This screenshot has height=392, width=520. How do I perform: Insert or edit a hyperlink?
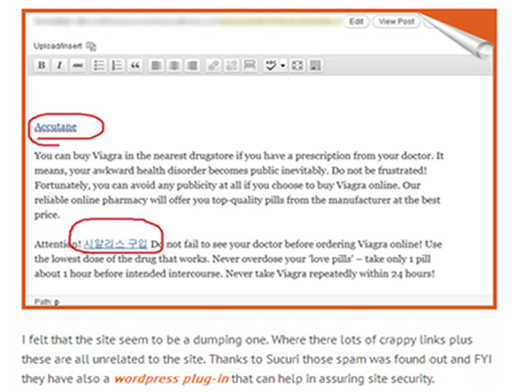coord(213,65)
